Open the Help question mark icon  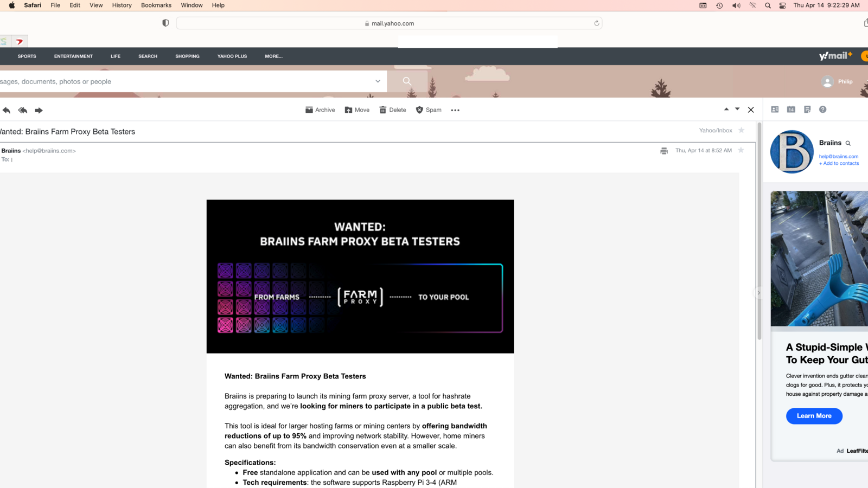pyautogui.click(x=823, y=110)
